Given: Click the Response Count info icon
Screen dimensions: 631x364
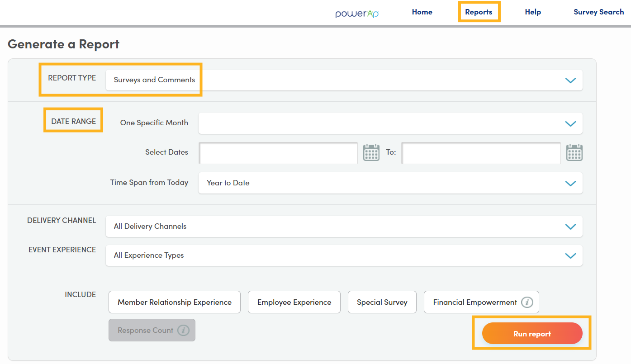Looking at the screenshot, I should coord(183,331).
